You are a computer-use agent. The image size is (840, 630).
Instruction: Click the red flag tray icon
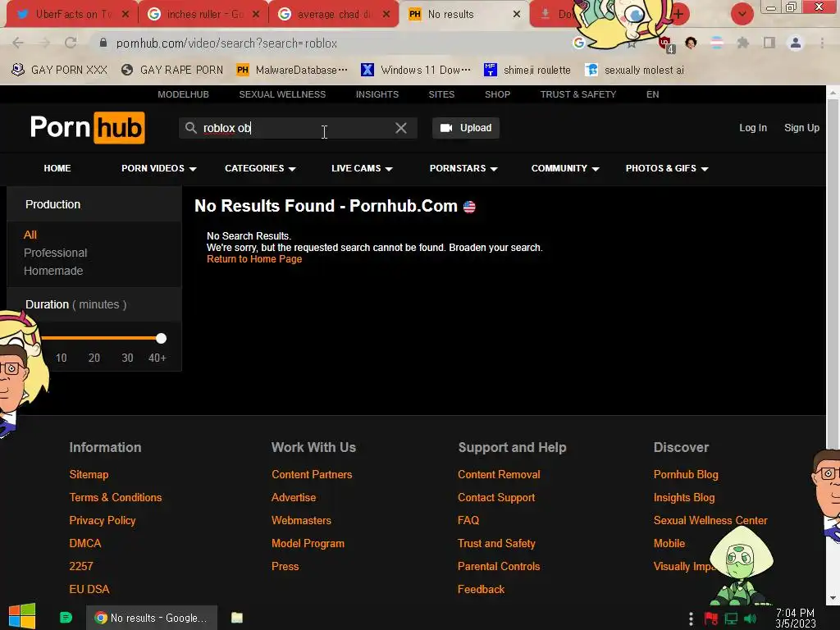(711, 619)
